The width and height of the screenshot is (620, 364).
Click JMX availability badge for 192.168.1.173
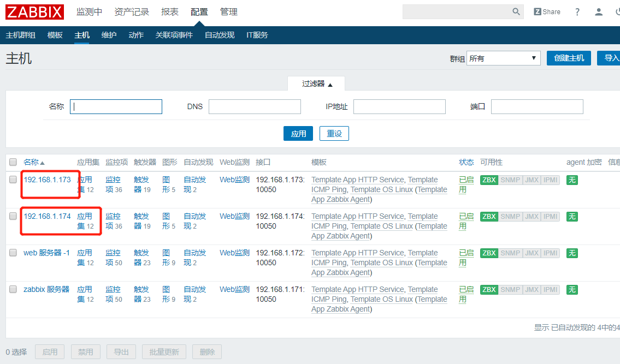(532, 180)
